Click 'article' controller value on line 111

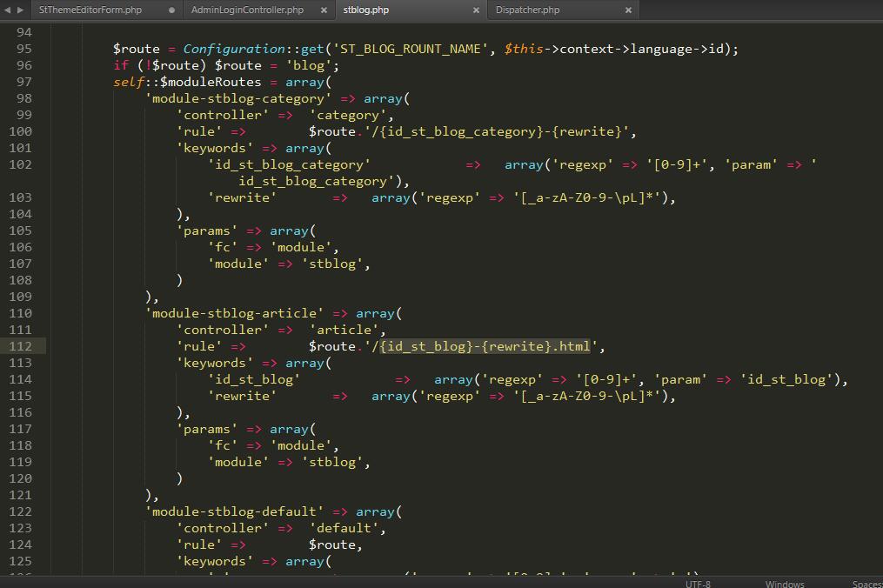pyautogui.click(x=344, y=330)
